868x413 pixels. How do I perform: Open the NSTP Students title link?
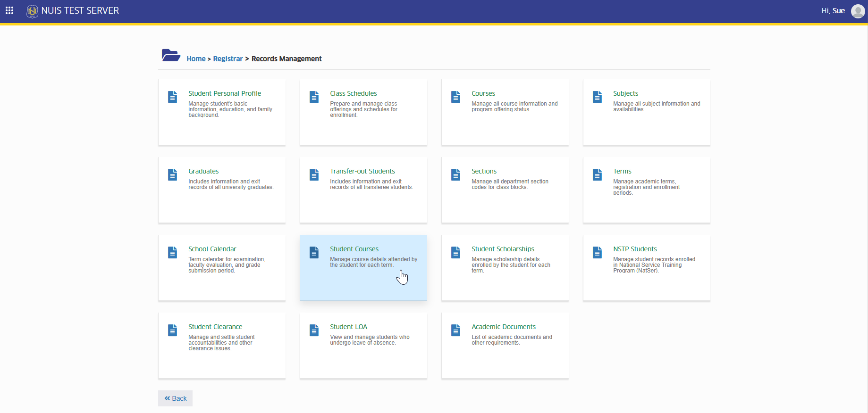click(635, 249)
